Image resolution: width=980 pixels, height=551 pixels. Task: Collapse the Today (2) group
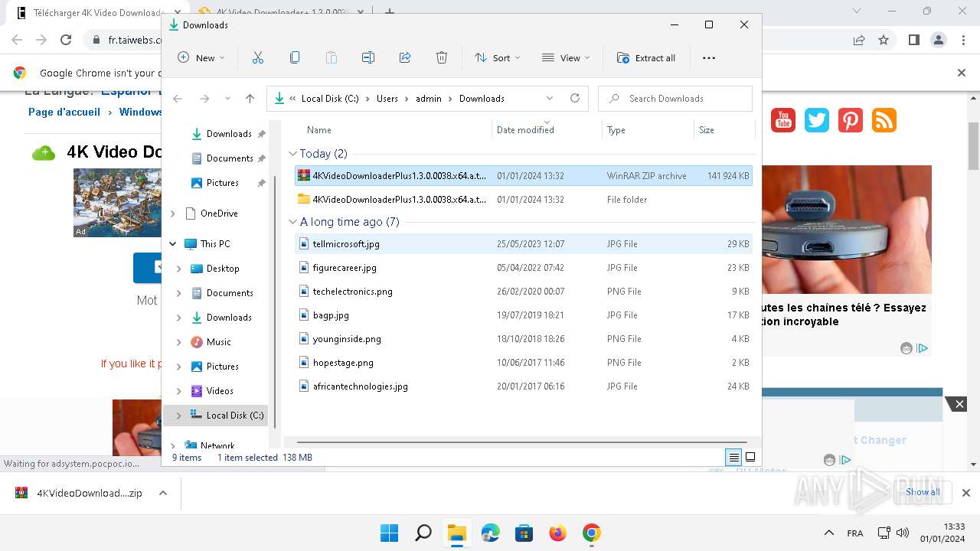292,154
